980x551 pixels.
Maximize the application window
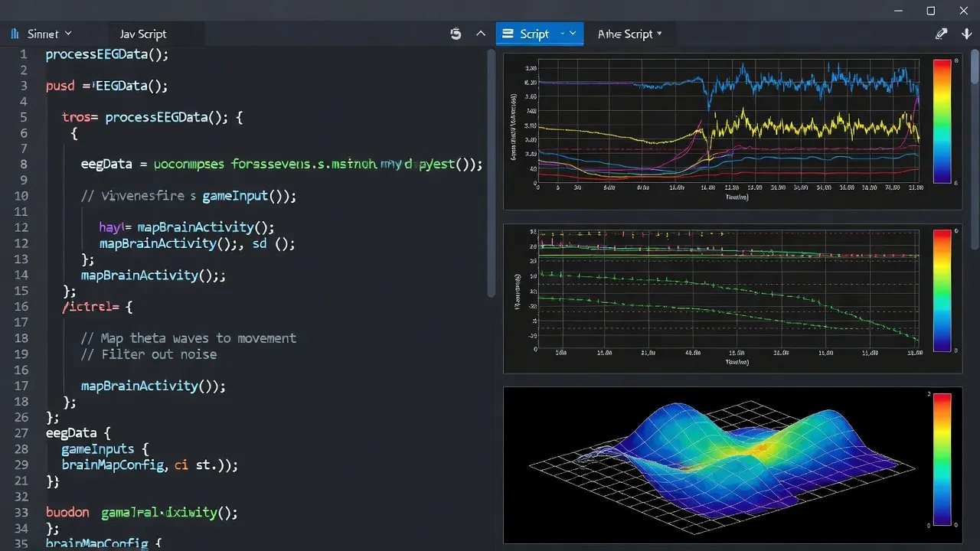(x=931, y=11)
